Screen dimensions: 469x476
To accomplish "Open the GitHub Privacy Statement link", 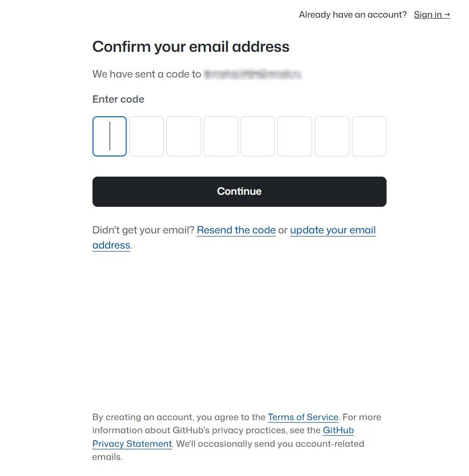I will click(132, 444).
